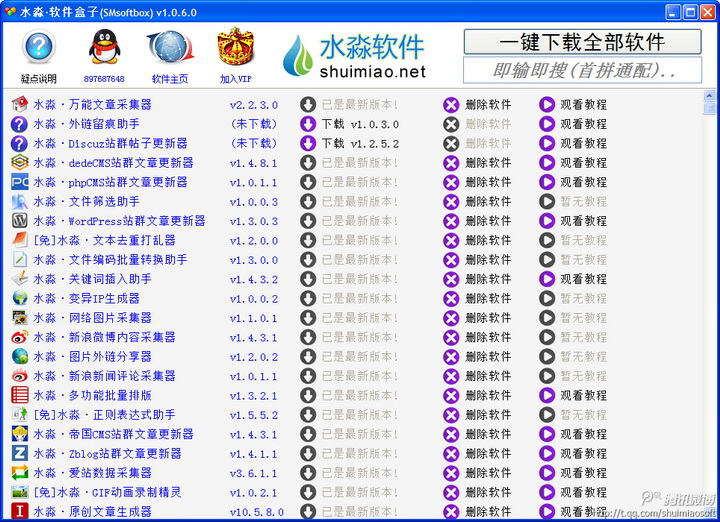Click version v3.6.1.1 text
Screen dimensions: 720x522
[254, 473]
